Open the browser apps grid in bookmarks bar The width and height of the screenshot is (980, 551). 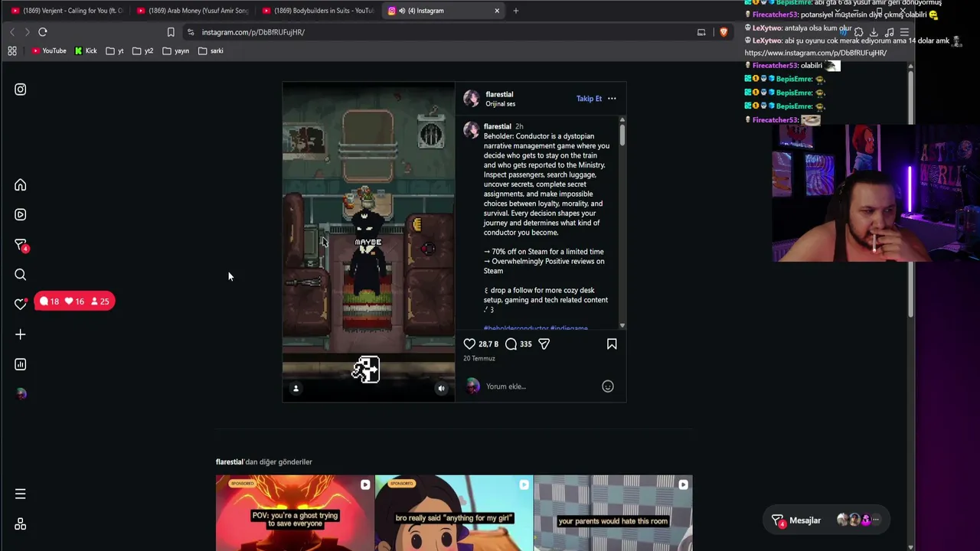click(x=12, y=51)
